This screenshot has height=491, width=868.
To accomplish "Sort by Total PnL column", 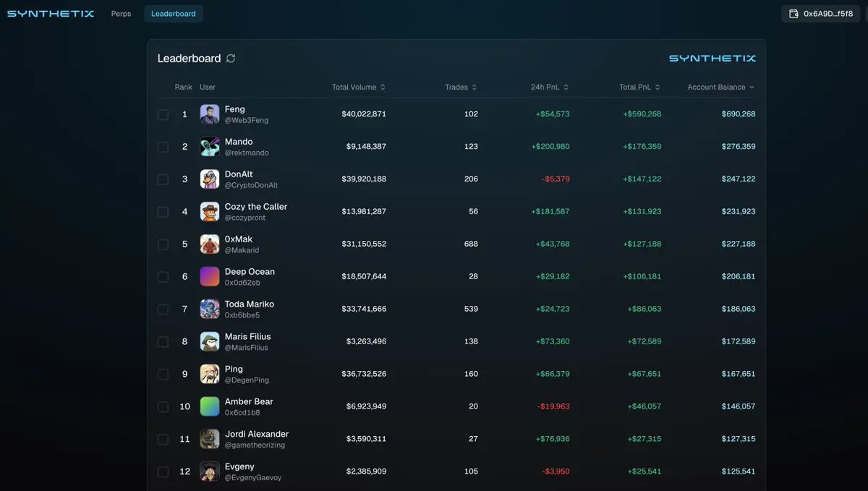I will 640,87.
